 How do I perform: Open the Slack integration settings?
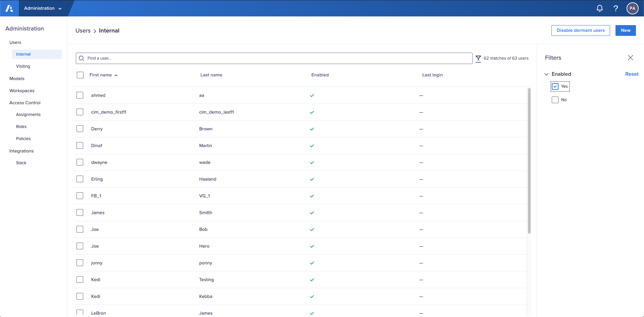point(21,163)
